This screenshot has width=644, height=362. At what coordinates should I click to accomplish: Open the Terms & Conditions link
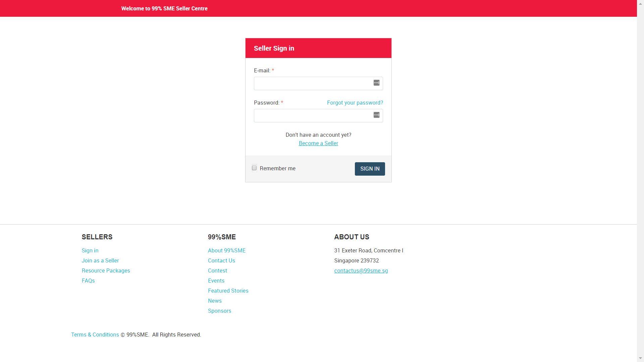tap(95, 335)
